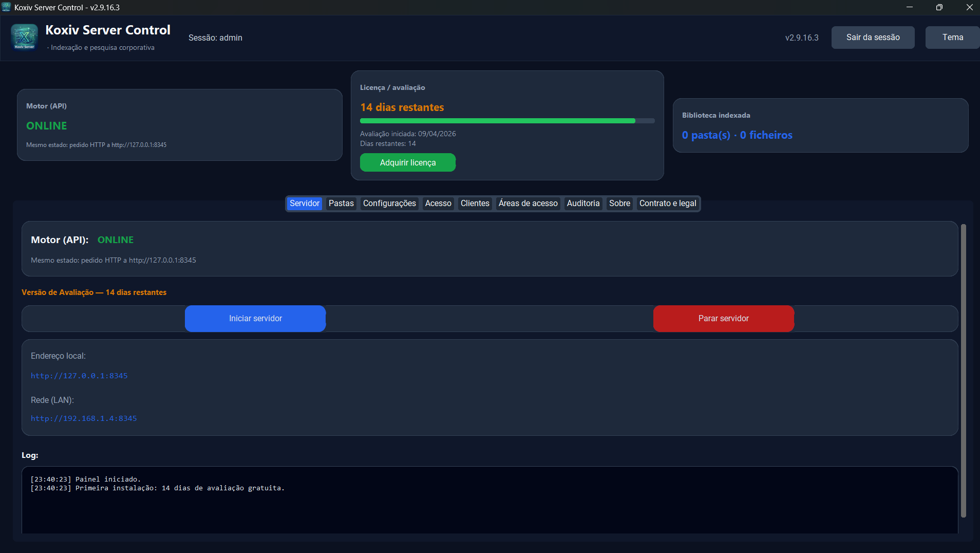Viewport: 980px width, 553px height.
Task: Open the Áreas de acesso tab
Action: click(x=527, y=204)
